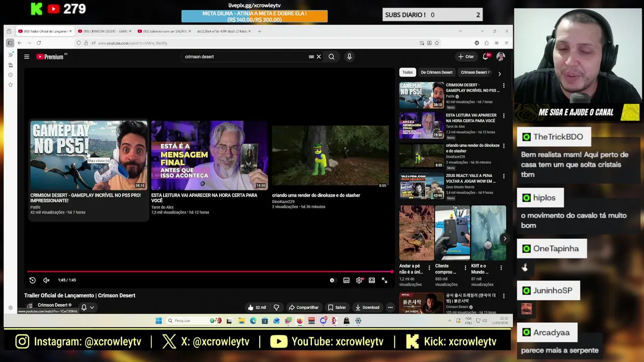This screenshot has width=644, height=362.
Task: Open options for ZEUS REACT video
Action: tap(504, 176)
